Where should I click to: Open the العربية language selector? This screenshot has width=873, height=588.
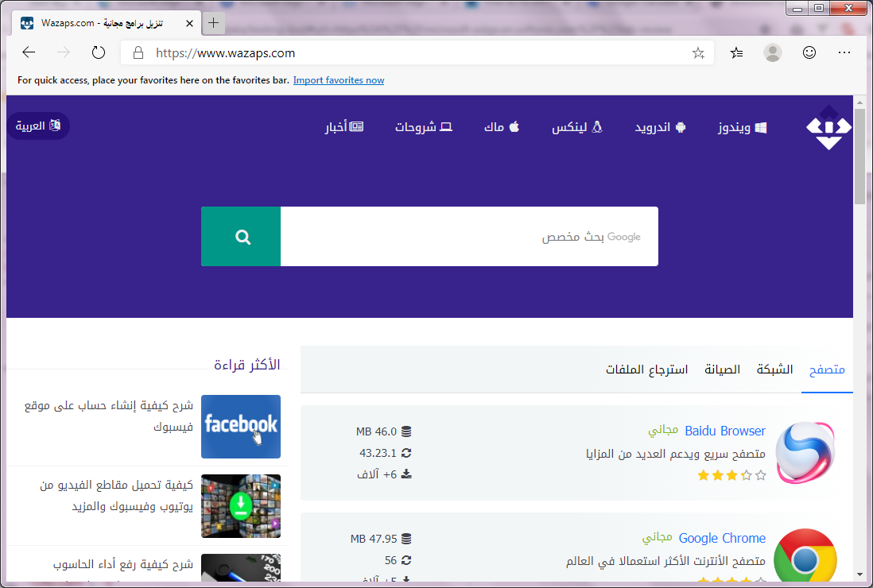click(38, 126)
